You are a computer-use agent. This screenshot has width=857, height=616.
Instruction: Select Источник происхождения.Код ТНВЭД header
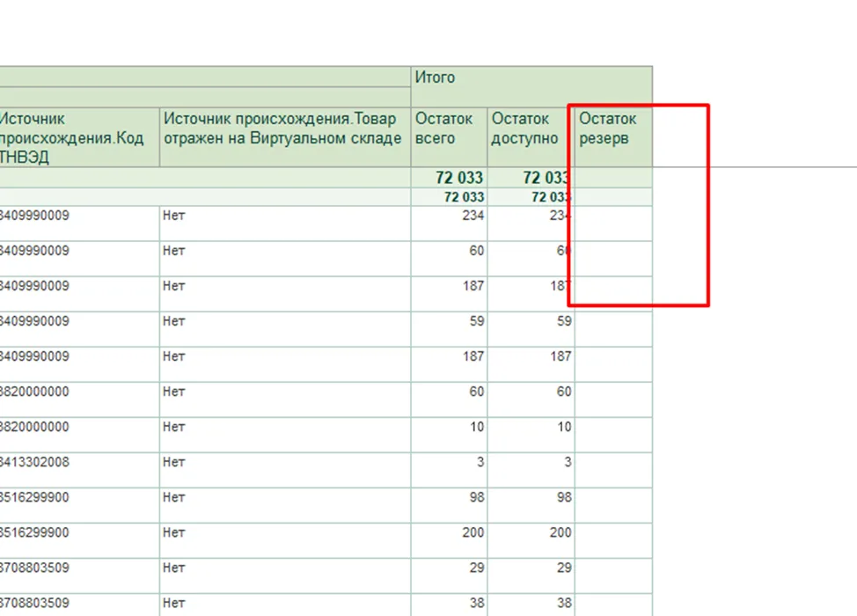[79, 137]
